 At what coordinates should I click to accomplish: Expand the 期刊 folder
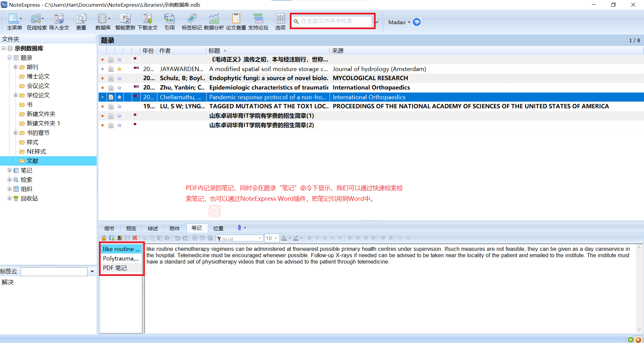[16, 67]
